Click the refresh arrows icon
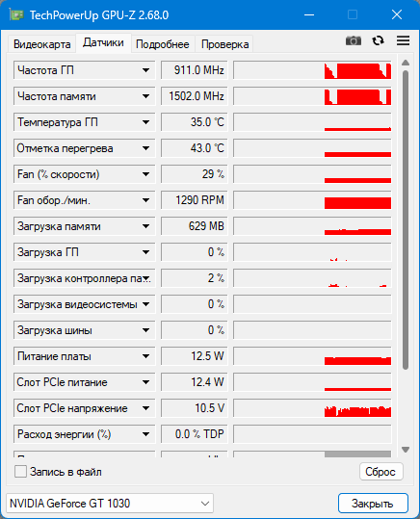Image resolution: width=420 pixels, height=519 pixels. tap(378, 40)
